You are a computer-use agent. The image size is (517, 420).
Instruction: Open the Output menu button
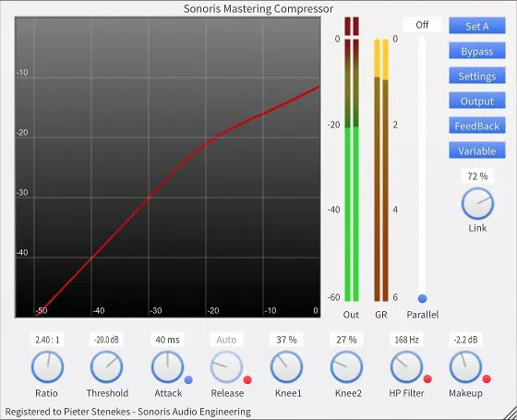click(477, 101)
